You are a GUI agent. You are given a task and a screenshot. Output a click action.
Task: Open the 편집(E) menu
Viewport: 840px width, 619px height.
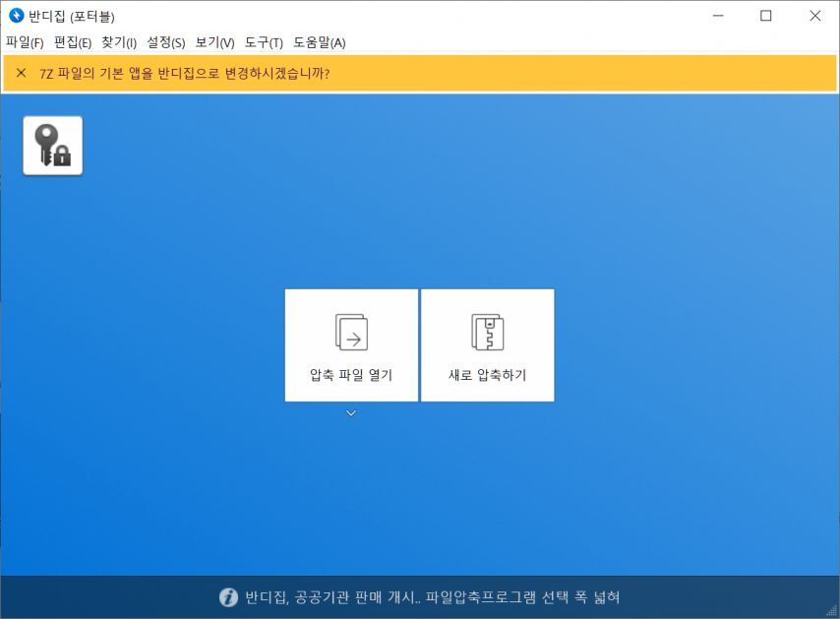pos(73,42)
